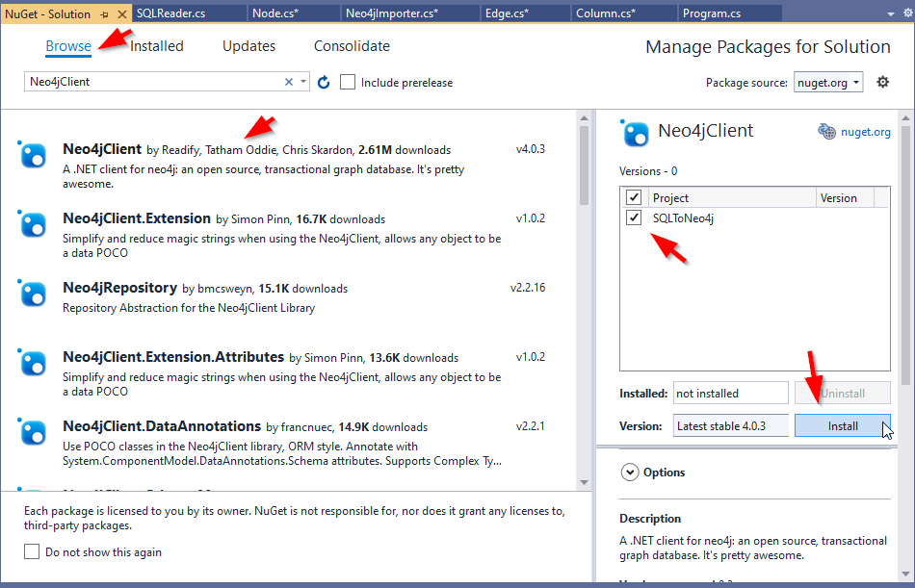The image size is (915, 588).
Task: Click the package list scrollbar thumb
Action: point(584,166)
